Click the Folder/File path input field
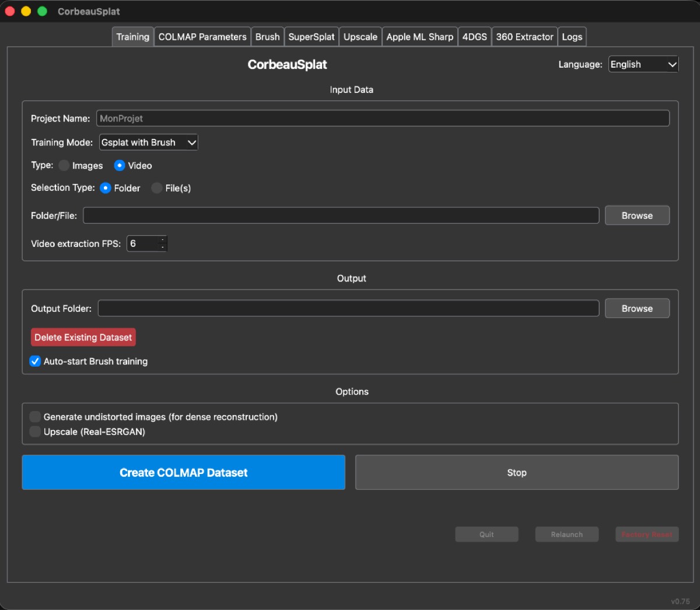The height and width of the screenshot is (610, 700). 341,215
